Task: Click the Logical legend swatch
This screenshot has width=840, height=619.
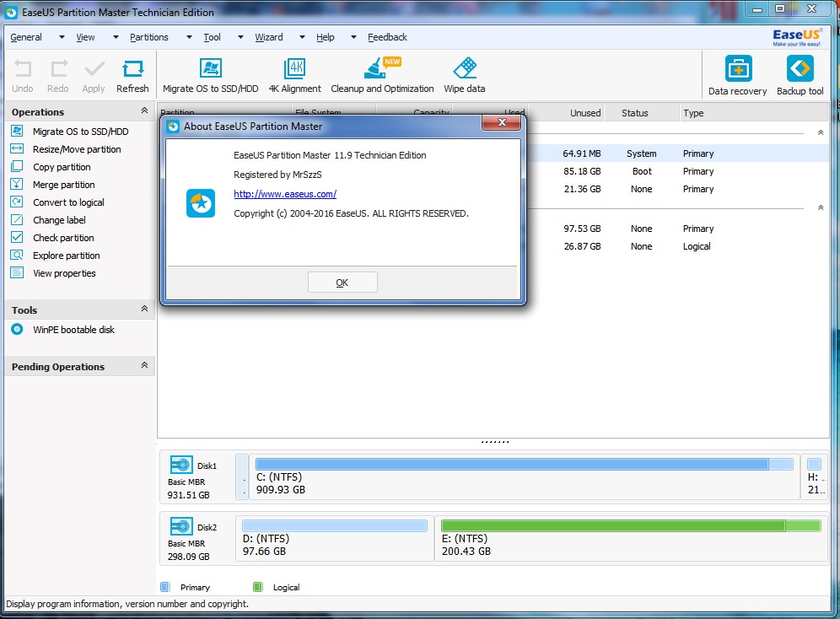Action: [258, 587]
